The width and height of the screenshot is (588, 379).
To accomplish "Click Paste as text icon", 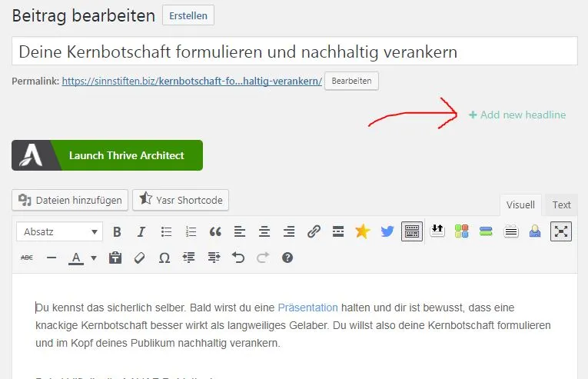I will point(115,258).
